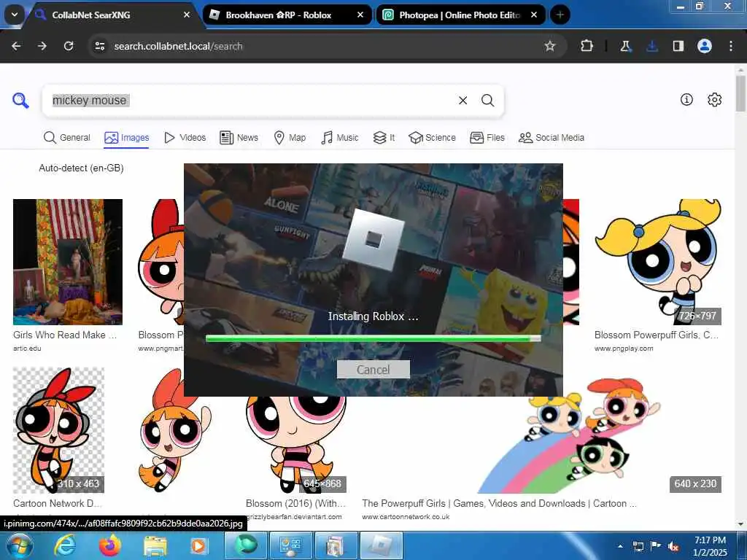Click the SearXNG logo magnifier
This screenshot has height=560, width=747.
(20, 101)
